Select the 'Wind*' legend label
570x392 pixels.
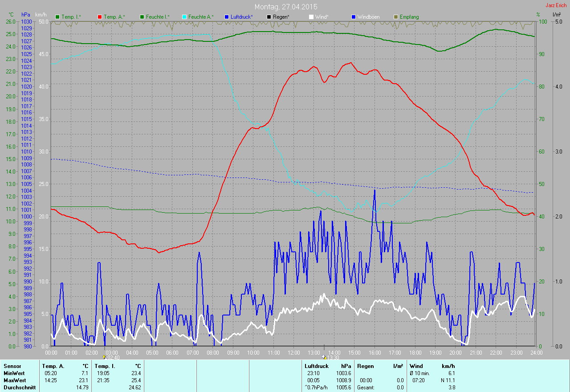tap(322, 17)
